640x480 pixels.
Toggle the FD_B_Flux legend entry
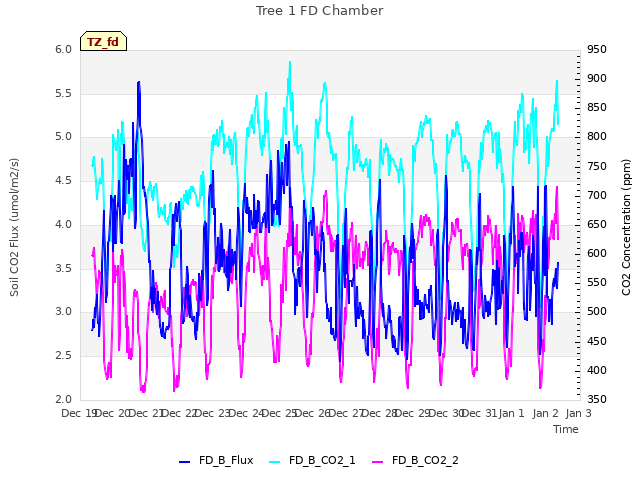[x=216, y=460]
